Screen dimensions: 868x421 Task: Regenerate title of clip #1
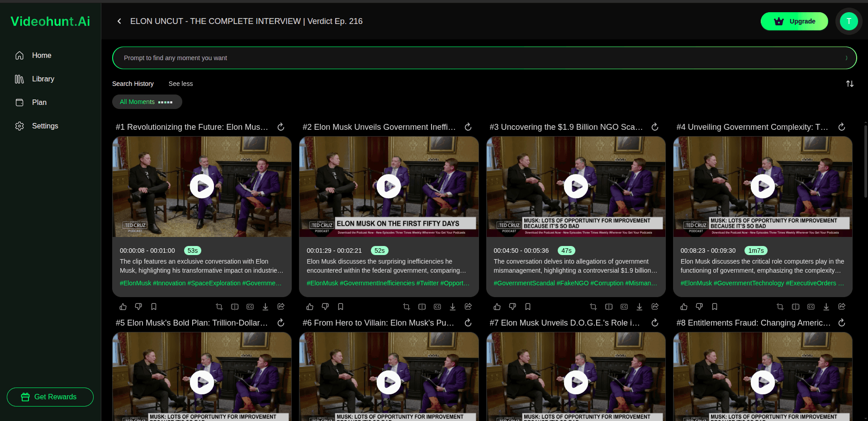281,127
